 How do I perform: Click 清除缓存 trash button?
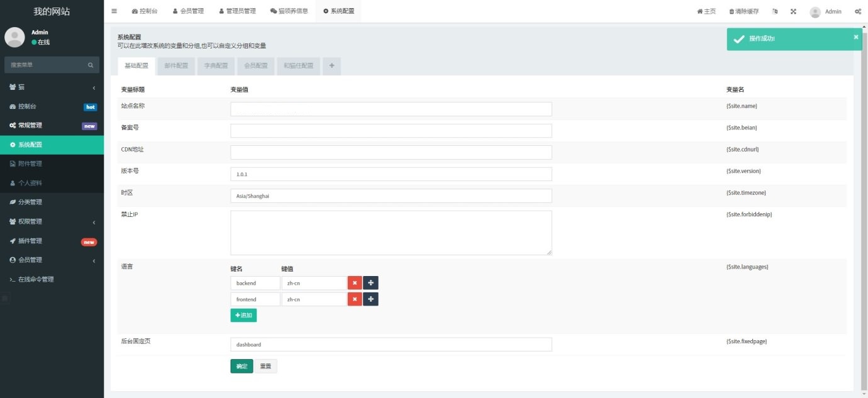[743, 11]
